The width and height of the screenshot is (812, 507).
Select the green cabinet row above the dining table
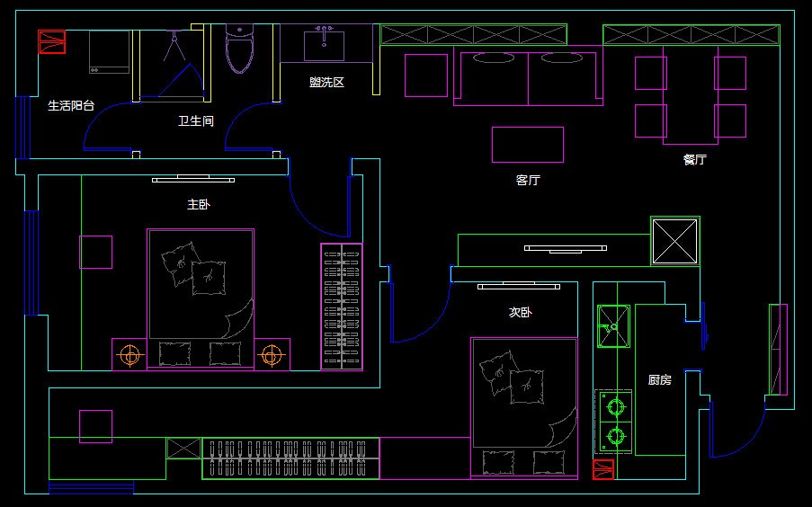click(x=692, y=35)
